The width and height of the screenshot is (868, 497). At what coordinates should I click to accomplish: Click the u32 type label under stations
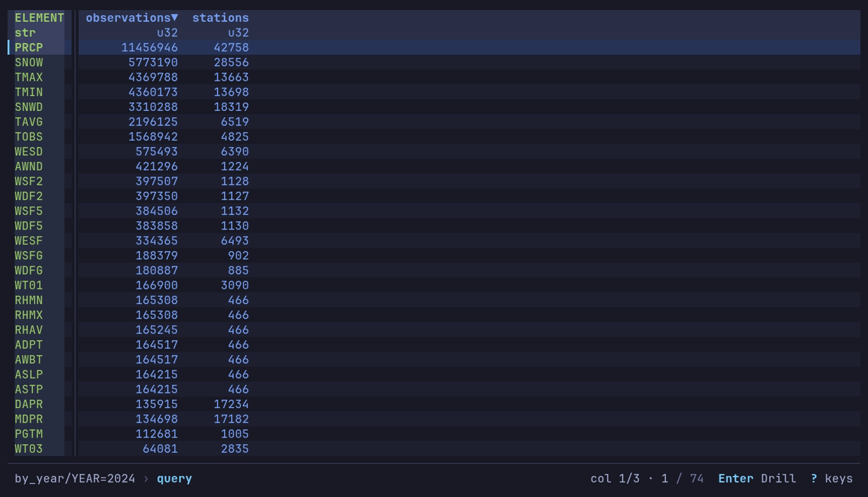(238, 33)
